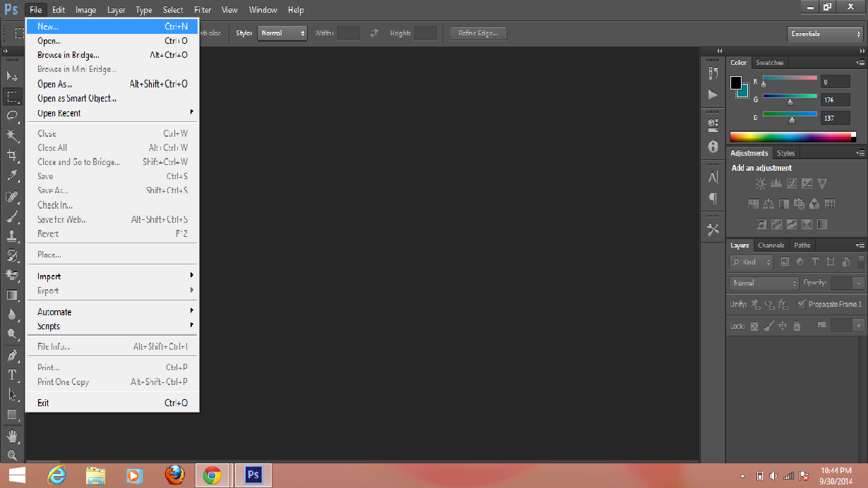Image resolution: width=868 pixels, height=488 pixels.
Task: Select the Eyedropper tool
Action: [12, 176]
